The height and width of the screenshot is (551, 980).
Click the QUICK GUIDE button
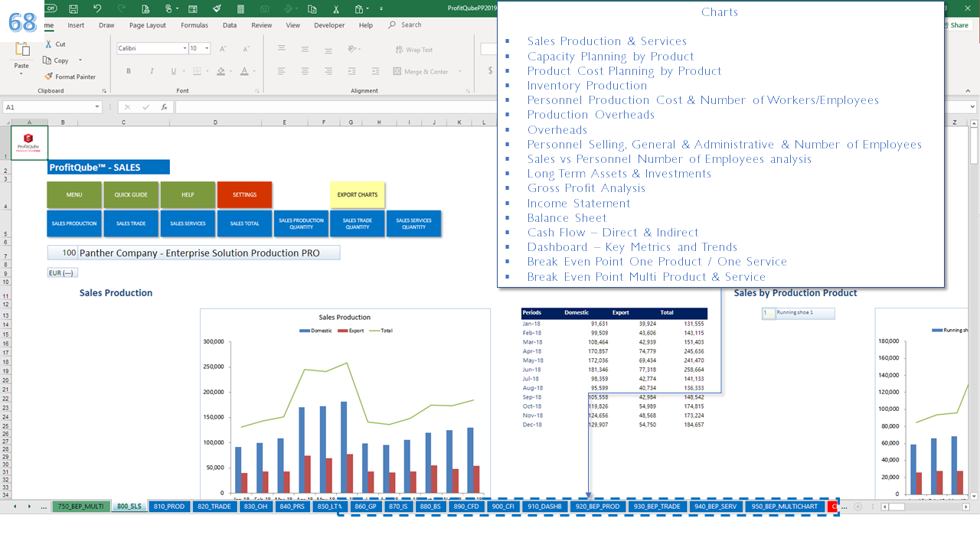pyautogui.click(x=131, y=194)
